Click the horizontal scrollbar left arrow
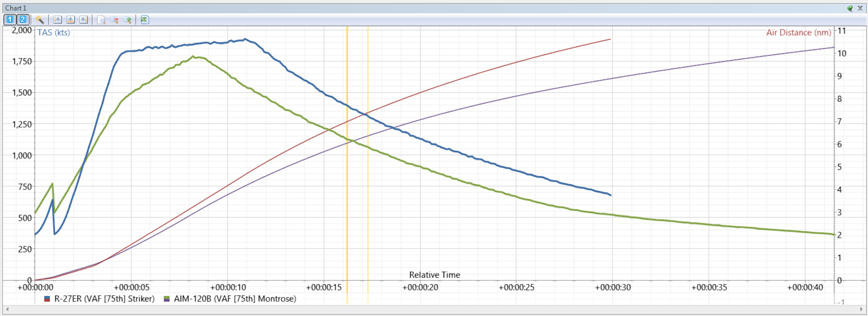Image resolution: width=868 pixels, height=316 pixels. tap(7, 310)
